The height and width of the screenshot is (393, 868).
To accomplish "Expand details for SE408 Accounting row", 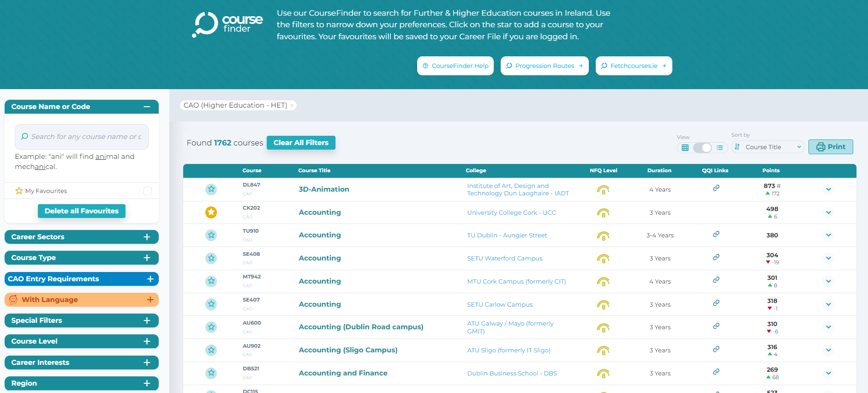I will (828, 258).
